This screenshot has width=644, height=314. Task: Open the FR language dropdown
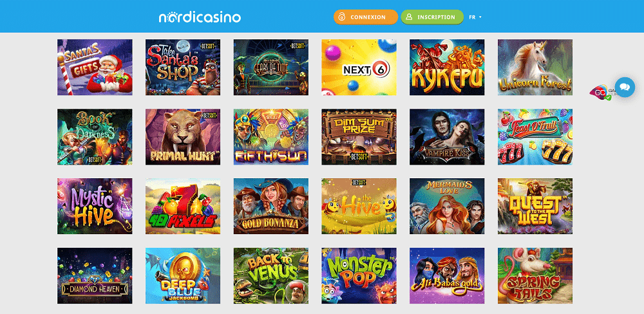pyautogui.click(x=475, y=17)
